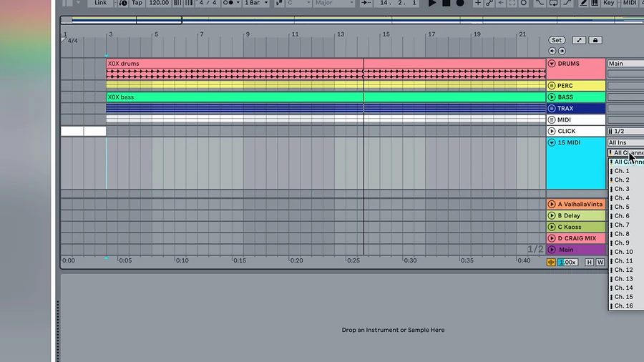Viewport: 644px width, 362px height.
Task: Click the Tap tempo button
Action: (137, 3)
